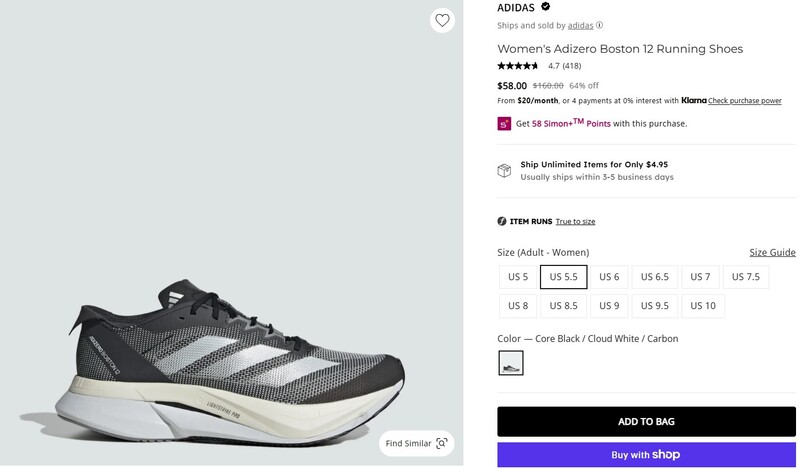Viewport: 800px width, 469px height.
Task: Click the info icon beside adidas seller
Action: pyautogui.click(x=600, y=26)
